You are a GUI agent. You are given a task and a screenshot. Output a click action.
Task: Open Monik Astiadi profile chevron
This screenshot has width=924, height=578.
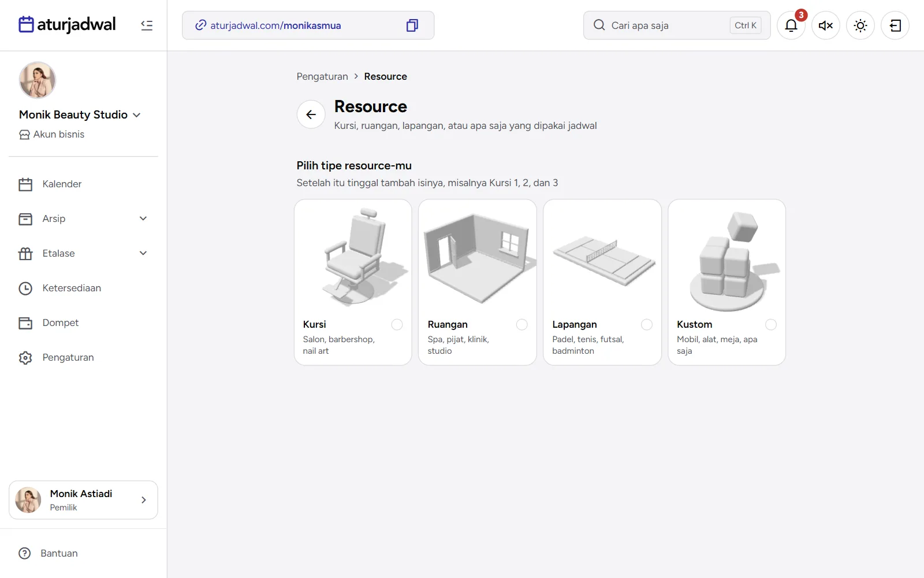click(144, 500)
